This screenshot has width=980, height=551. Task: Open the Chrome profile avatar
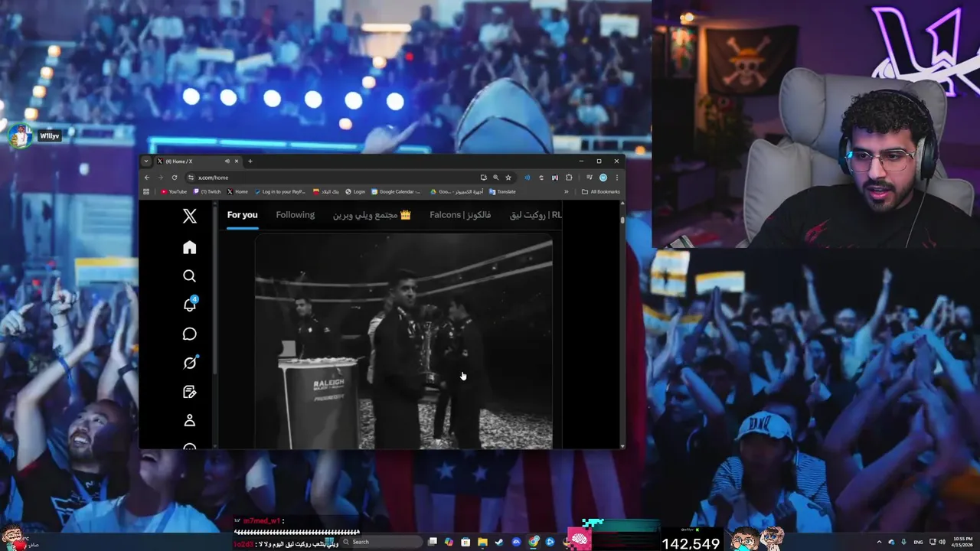click(603, 178)
